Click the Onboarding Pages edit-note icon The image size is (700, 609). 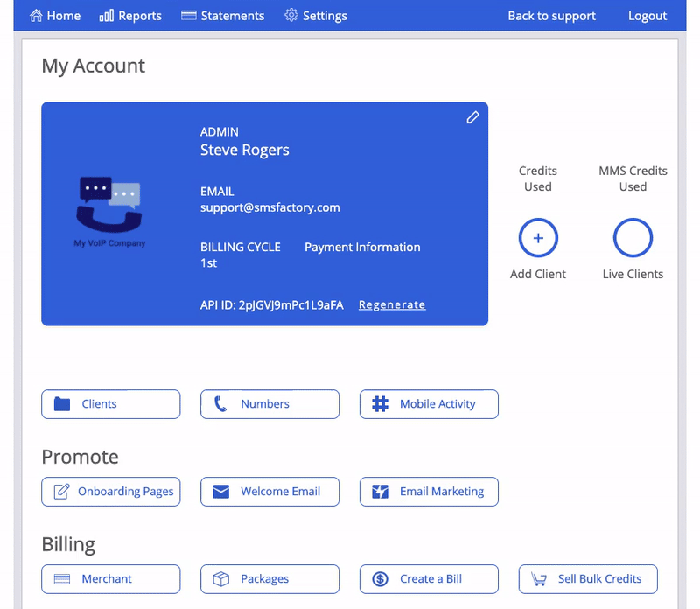click(61, 492)
